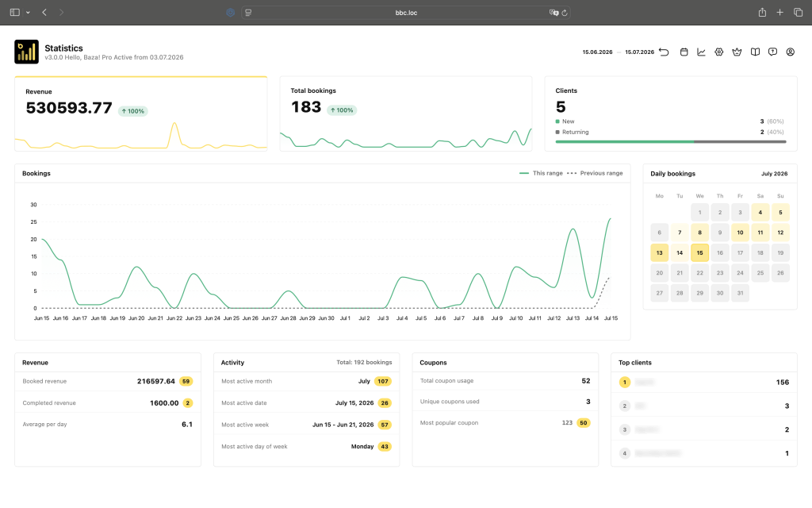Click the rank 2 top client badge
Image resolution: width=812 pixels, height=508 pixels.
point(625,406)
